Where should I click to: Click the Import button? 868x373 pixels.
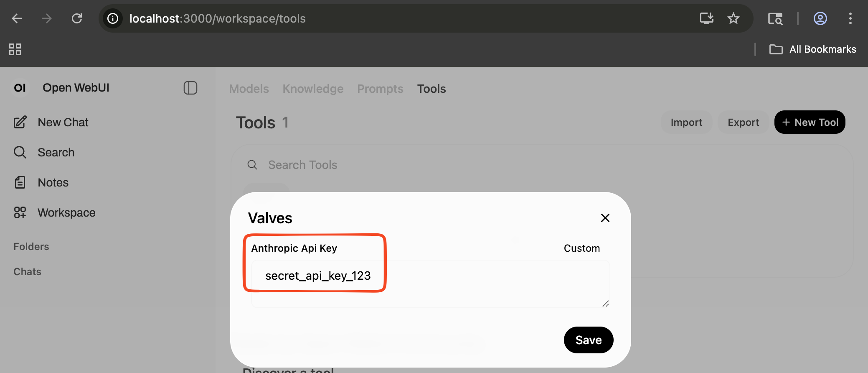686,123
